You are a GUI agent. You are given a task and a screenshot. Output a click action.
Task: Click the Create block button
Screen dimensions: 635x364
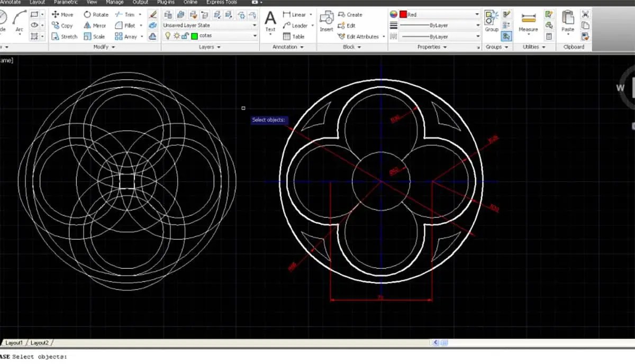(352, 14)
